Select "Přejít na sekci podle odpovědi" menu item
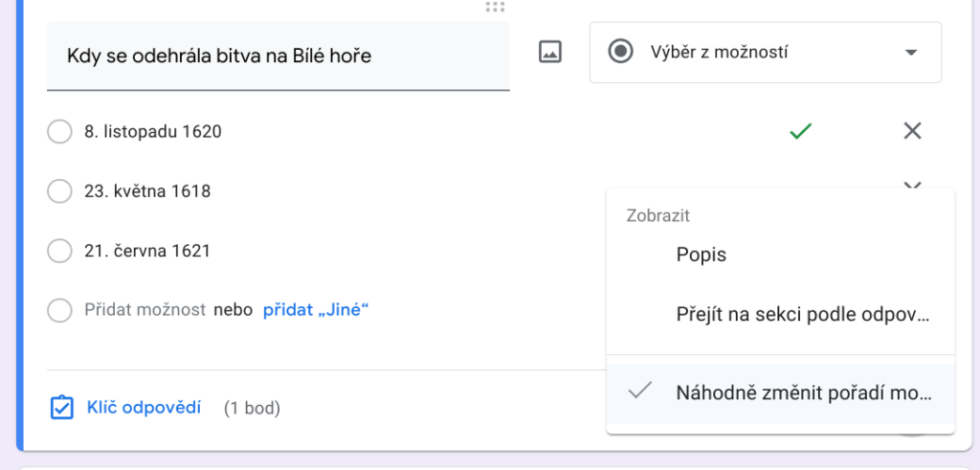This screenshot has height=470, width=980. click(802, 315)
